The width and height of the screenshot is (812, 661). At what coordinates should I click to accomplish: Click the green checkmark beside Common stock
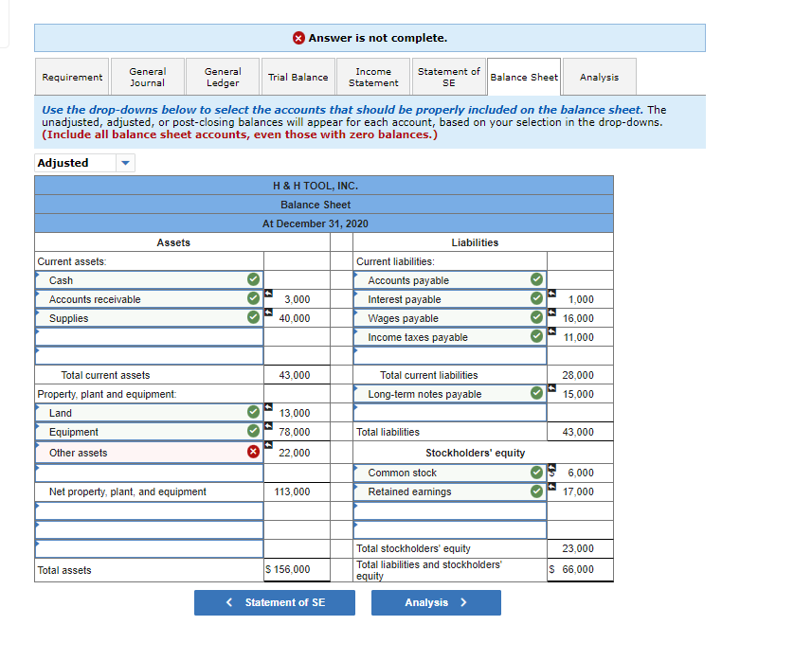click(x=537, y=473)
